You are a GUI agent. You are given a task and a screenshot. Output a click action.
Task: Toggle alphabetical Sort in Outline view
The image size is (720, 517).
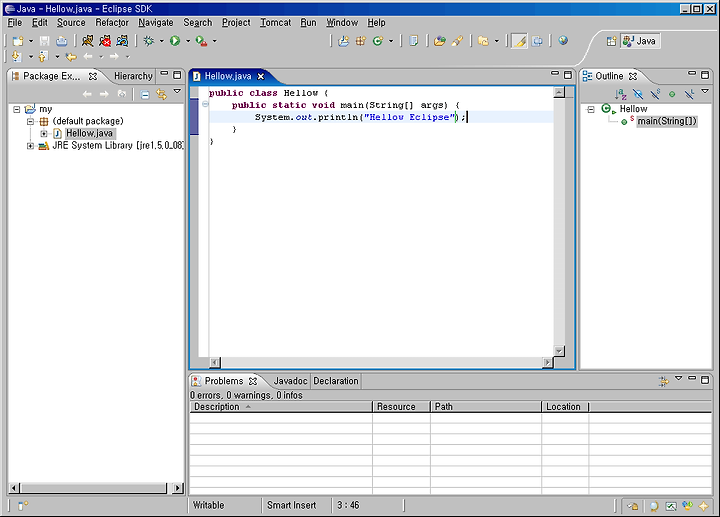coord(620,94)
